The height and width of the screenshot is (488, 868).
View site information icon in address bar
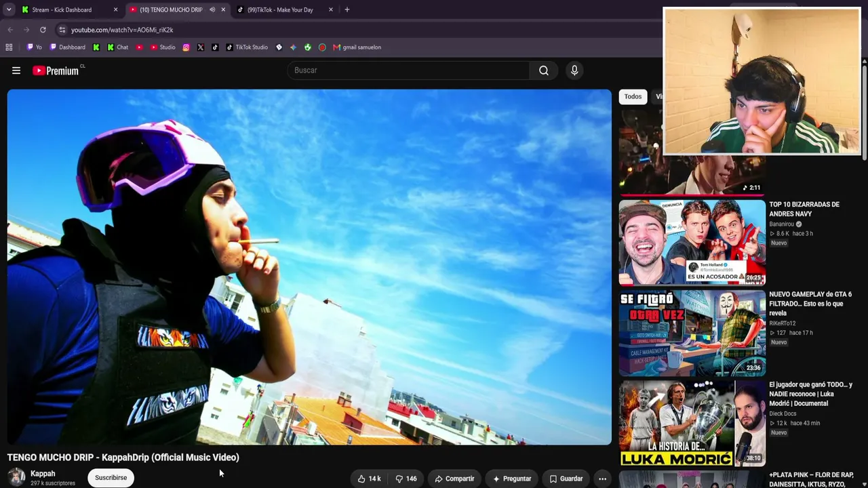[x=62, y=30]
